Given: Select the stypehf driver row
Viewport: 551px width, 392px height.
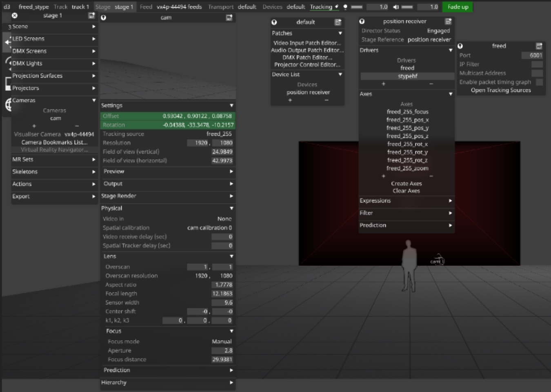Looking at the screenshot, I should pyautogui.click(x=407, y=76).
